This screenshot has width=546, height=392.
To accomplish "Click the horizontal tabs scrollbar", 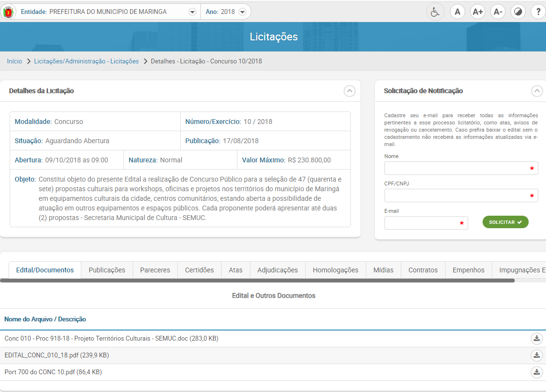I will [x=260, y=281].
